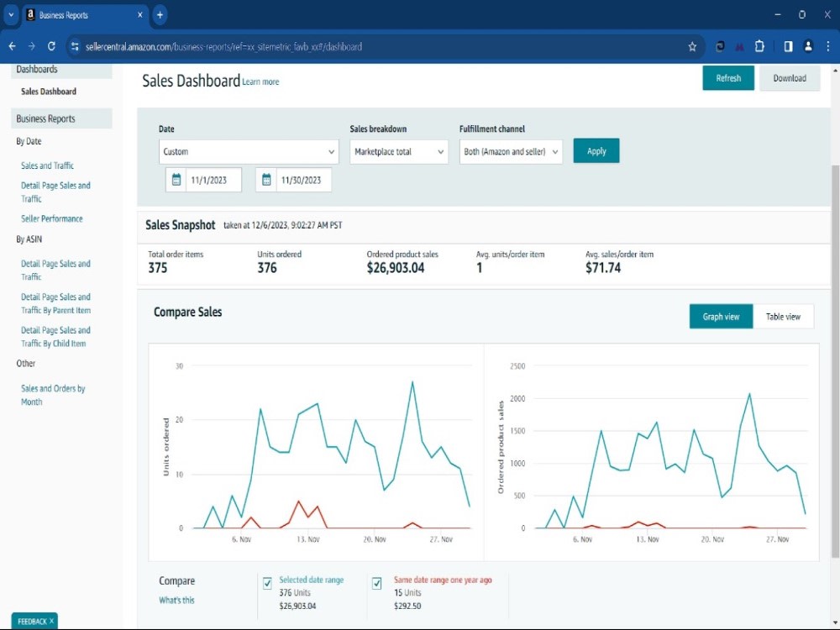
Task: Toggle the browser side panel icon
Action: [x=788, y=46]
